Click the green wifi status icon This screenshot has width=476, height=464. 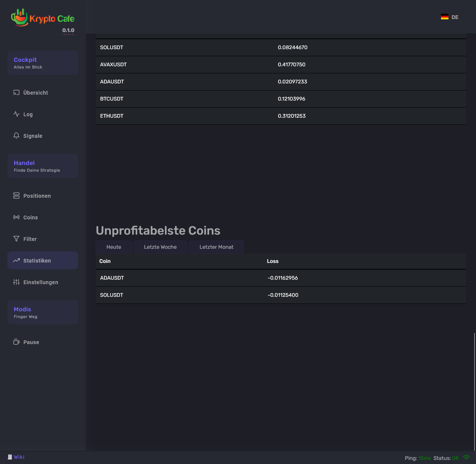pyautogui.click(x=466, y=458)
